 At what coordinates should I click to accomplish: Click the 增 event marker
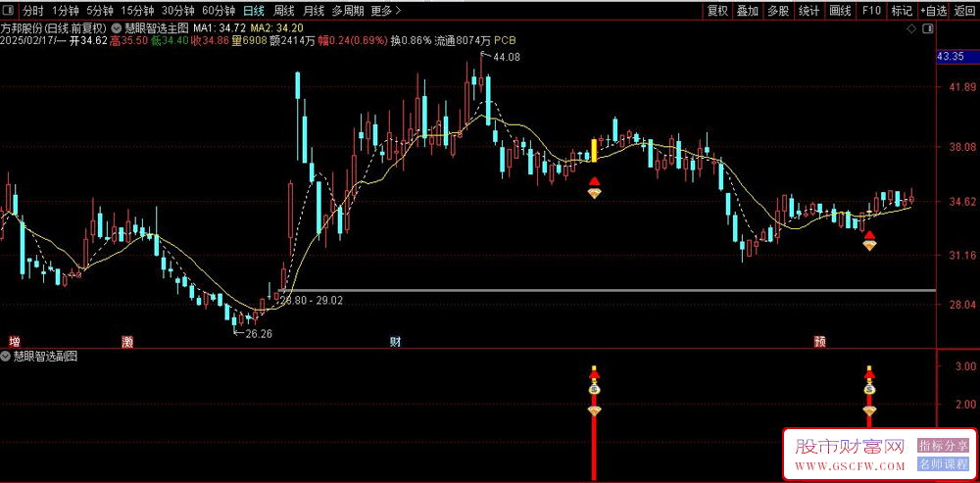pyautogui.click(x=15, y=341)
